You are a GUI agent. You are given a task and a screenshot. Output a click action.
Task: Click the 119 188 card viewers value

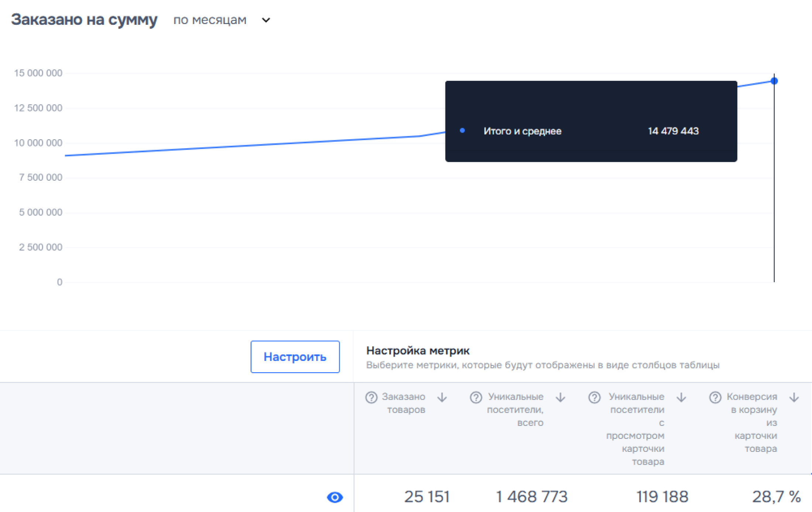(662, 497)
